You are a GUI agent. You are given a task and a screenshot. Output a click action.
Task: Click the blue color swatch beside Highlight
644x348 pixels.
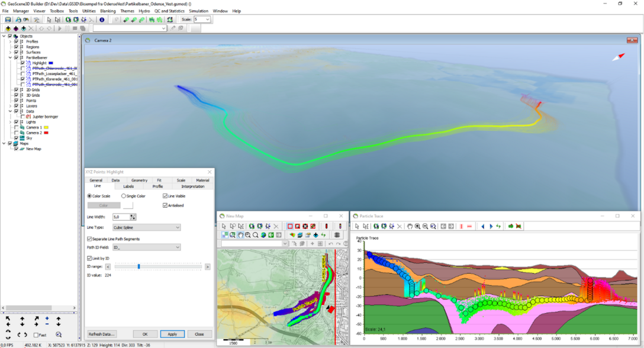[51, 63]
